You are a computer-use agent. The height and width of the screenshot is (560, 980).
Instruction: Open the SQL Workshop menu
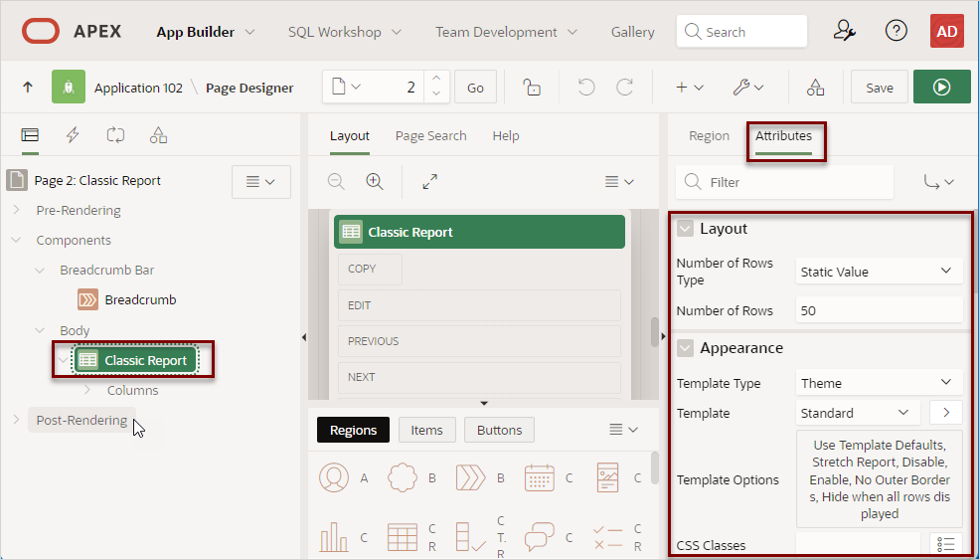[x=344, y=32]
